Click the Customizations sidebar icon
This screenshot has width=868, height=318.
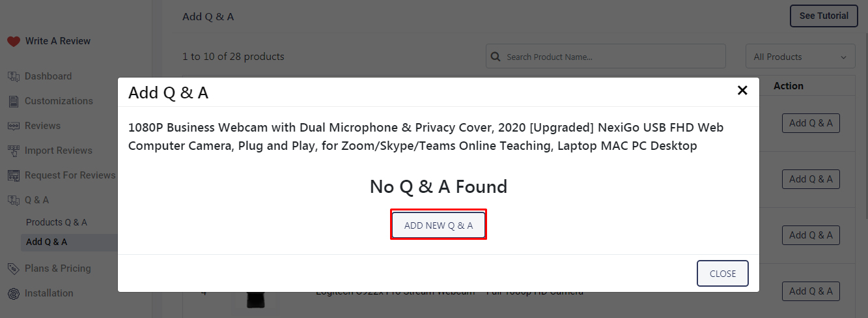(14, 101)
